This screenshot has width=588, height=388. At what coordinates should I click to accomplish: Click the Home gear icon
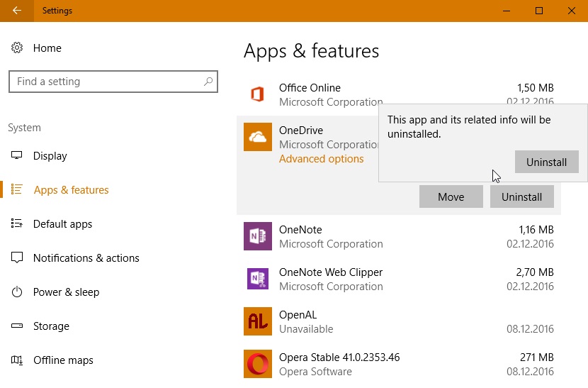(17, 48)
